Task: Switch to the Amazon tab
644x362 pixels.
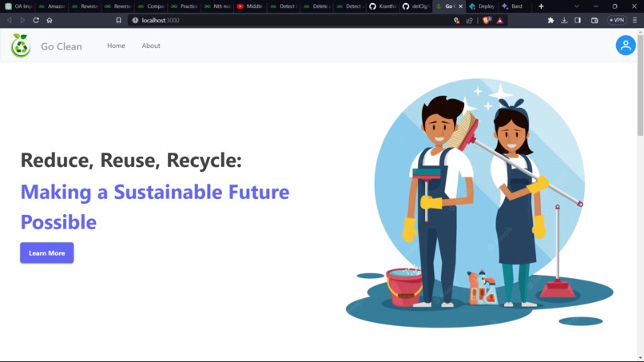Action: point(52,6)
